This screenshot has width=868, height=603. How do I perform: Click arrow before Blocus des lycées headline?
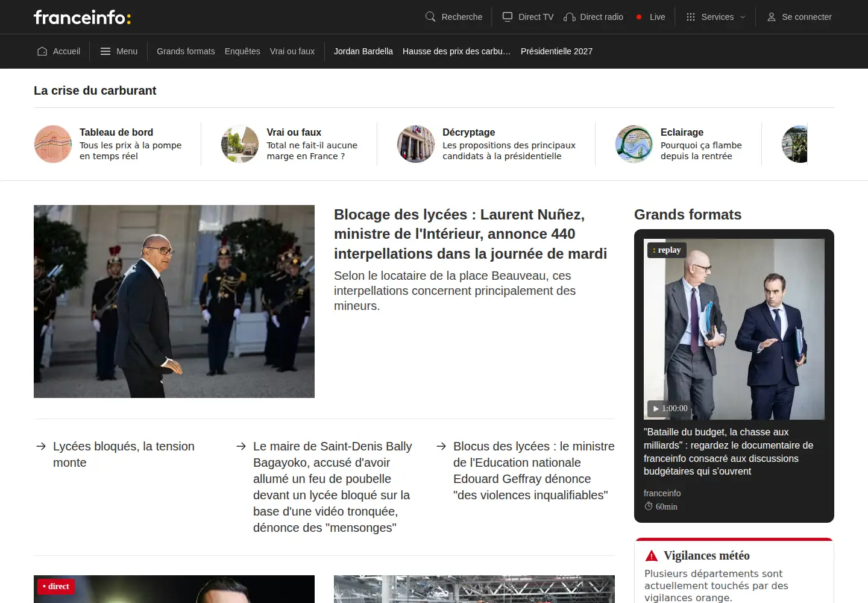(x=441, y=446)
